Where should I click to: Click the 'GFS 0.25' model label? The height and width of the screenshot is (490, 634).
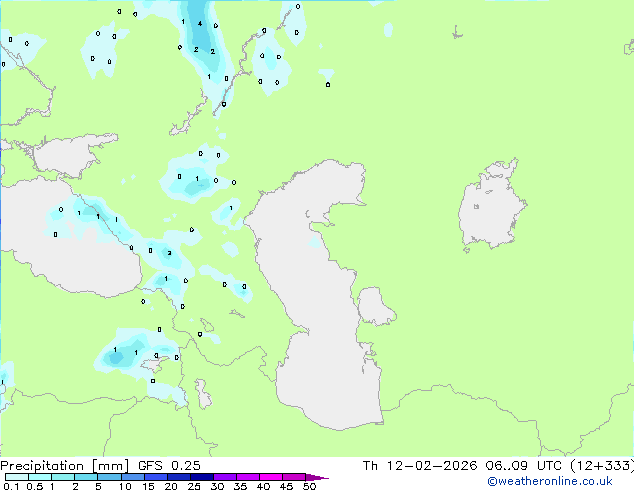pyautogui.click(x=169, y=466)
